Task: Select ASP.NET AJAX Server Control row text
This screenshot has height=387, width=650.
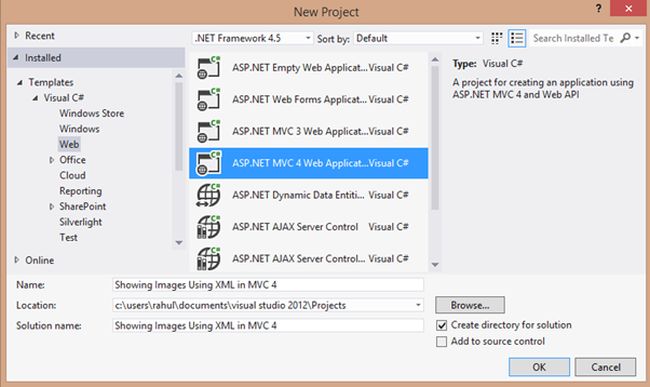Action: point(295,227)
